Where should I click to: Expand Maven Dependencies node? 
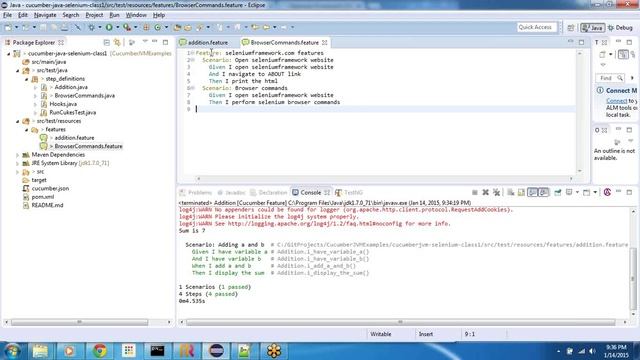point(18,155)
